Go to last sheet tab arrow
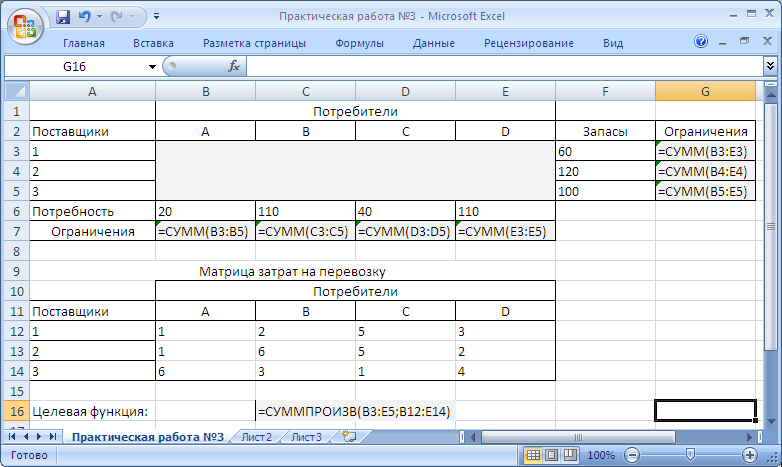782x467 pixels. pyautogui.click(x=52, y=437)
